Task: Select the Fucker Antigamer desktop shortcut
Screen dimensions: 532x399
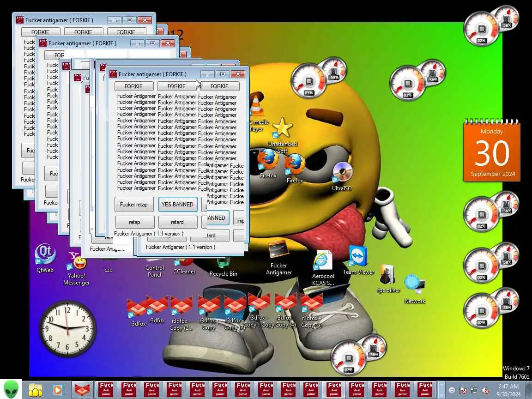Action: [x=278, y=258]
